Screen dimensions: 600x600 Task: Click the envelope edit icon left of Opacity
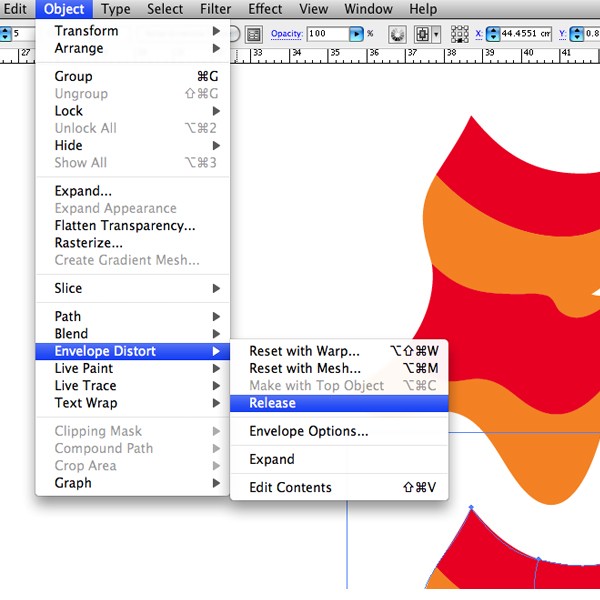pos(254,35)
